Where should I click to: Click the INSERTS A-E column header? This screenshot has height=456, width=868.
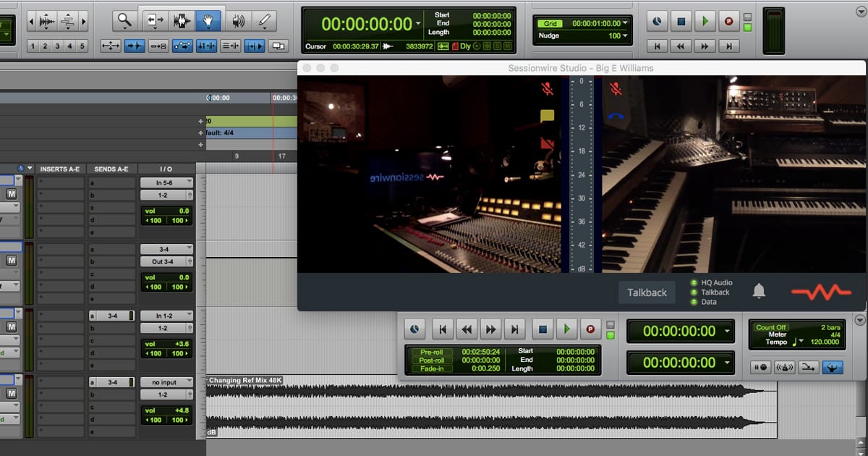(60, 169)
